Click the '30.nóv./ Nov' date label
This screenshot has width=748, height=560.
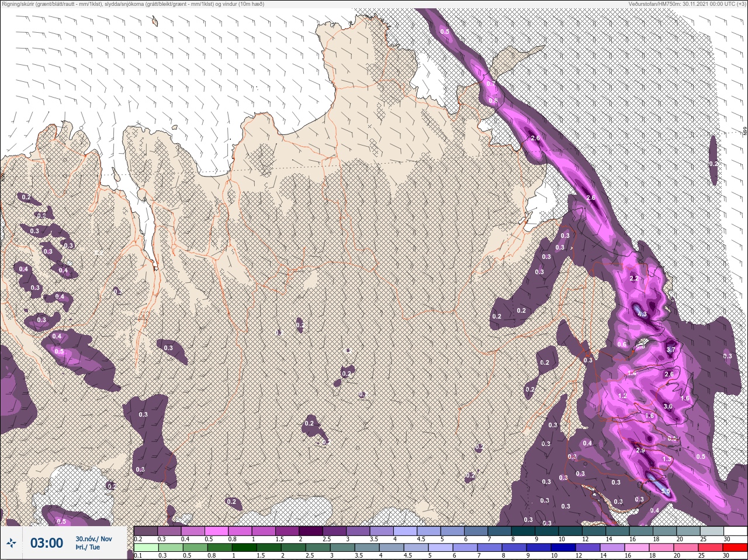(x=93, y=538)
